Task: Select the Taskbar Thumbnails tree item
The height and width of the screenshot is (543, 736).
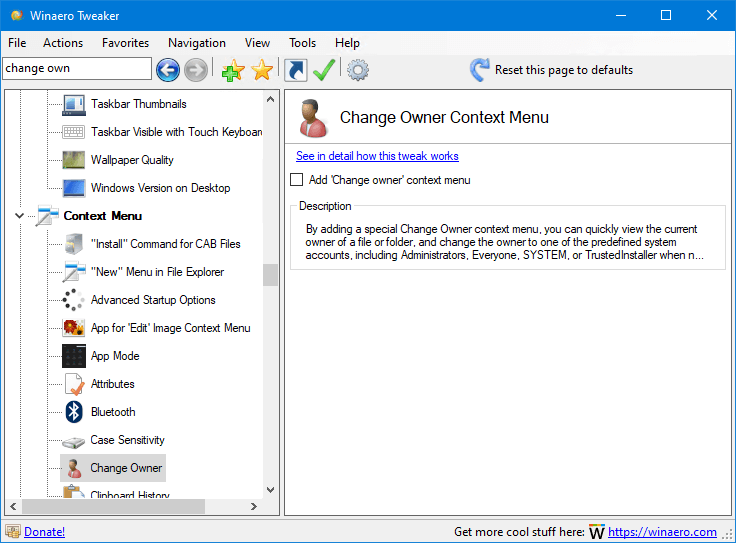Action: pyautogui.click(x=138, y=104)
